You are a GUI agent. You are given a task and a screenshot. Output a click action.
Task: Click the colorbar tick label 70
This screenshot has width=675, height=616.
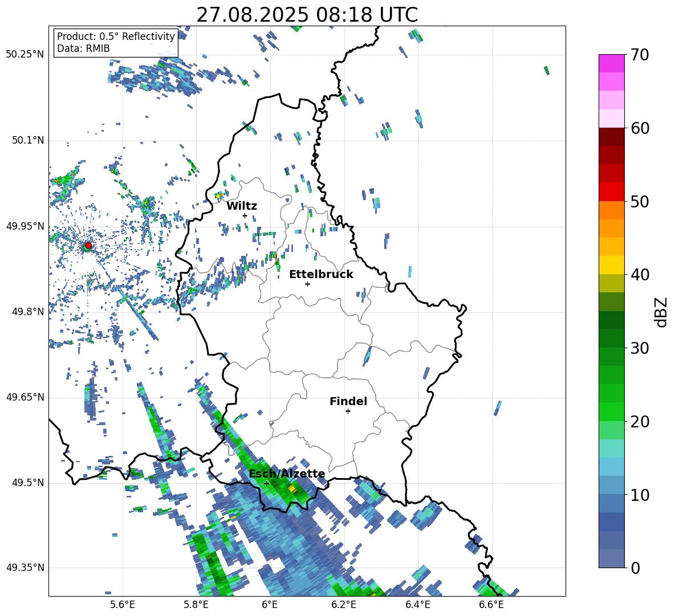[640, 55]
